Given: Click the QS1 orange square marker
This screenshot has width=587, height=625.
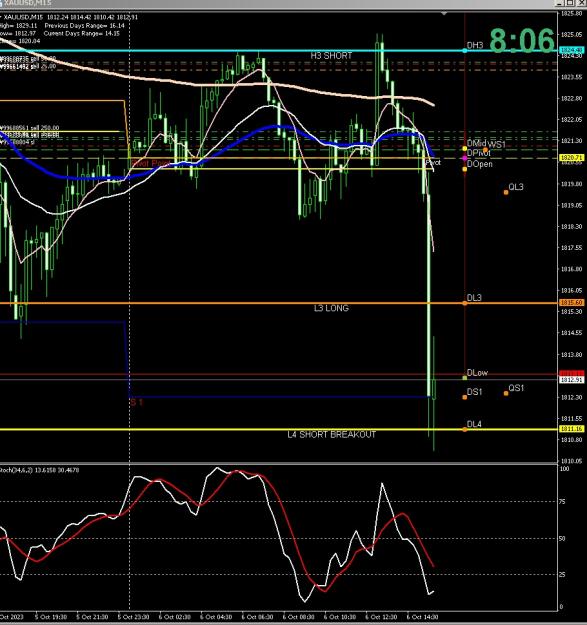Looking at the screenshot, I should tap(506, 393).
